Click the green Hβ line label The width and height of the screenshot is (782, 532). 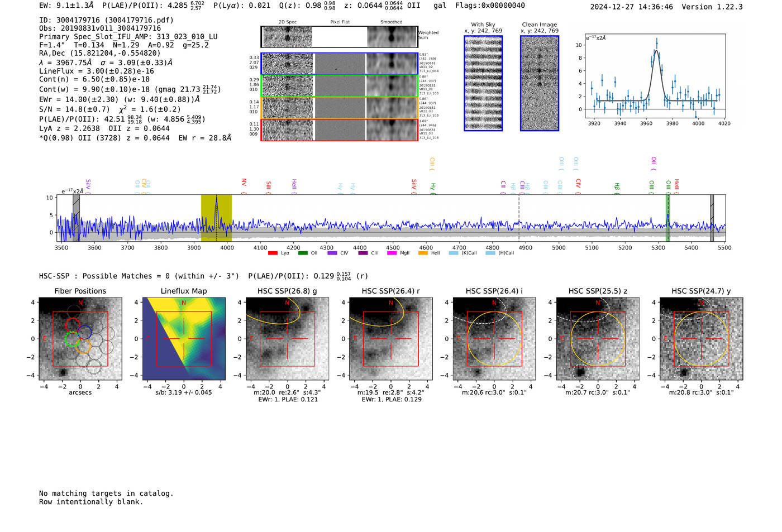point(617,188)
